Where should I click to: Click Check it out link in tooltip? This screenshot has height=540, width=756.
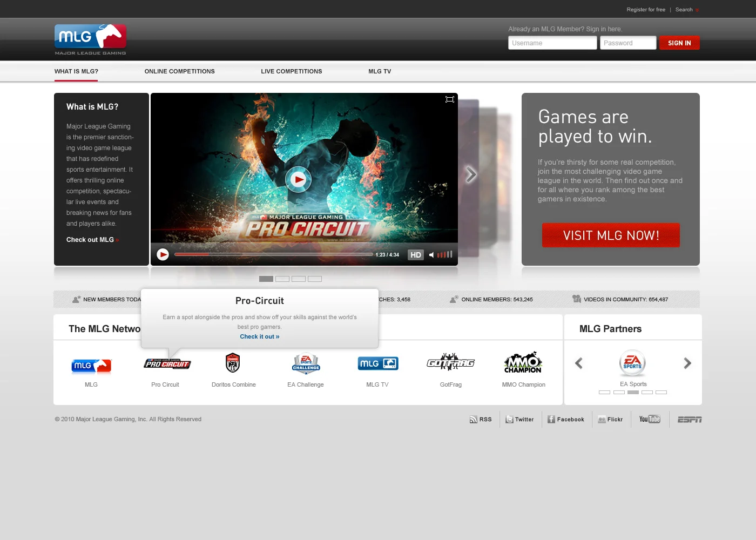(x=260, y=336)
